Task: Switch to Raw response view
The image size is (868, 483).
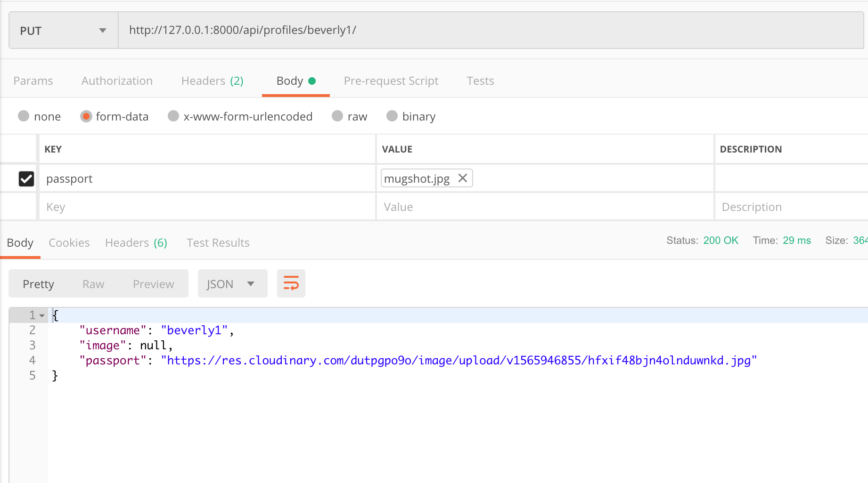Action: 93,283
